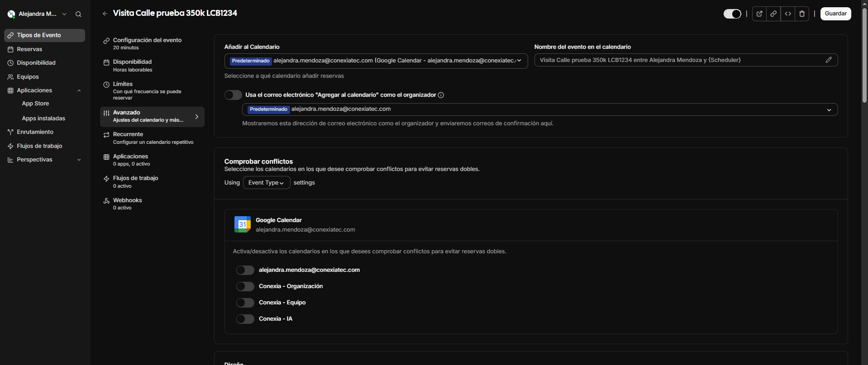Enable conflict check for Conexia - Equipo

(x=245, y=303)
